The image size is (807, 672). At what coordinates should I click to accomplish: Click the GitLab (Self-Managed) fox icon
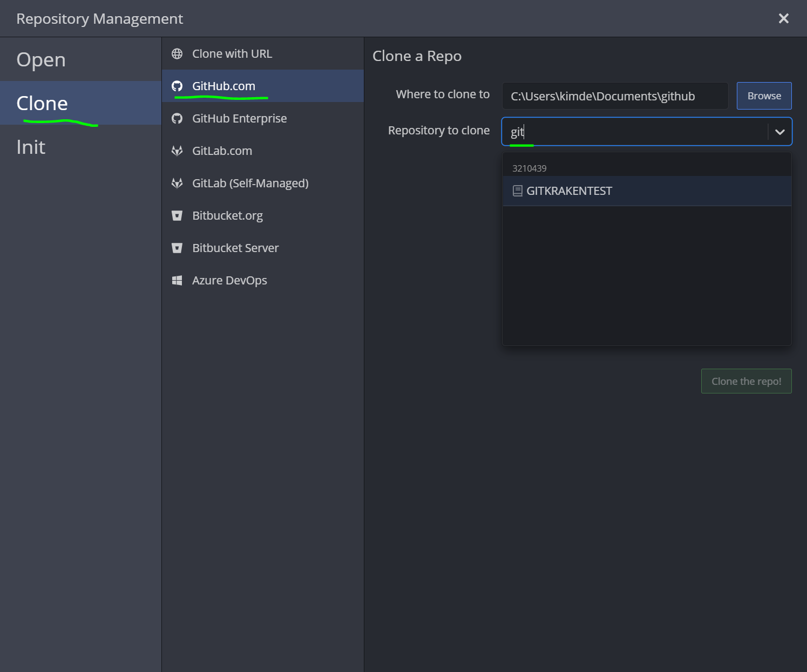pyautogui.click(x=177, y=184)
